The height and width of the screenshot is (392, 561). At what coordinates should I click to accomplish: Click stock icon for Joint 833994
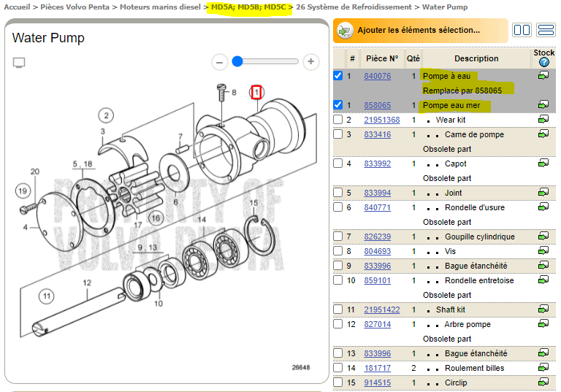coord(543,193)
